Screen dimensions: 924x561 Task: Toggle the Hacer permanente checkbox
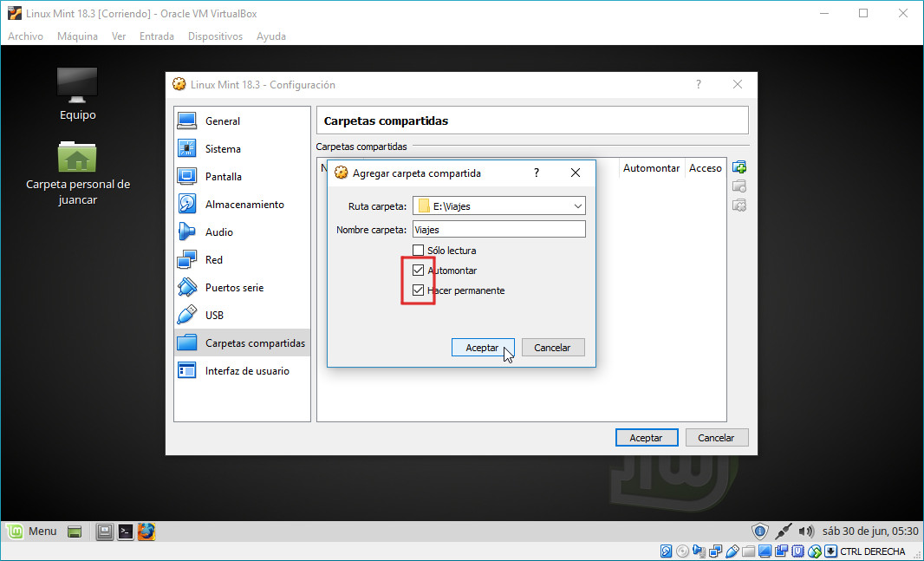point(419,290)
